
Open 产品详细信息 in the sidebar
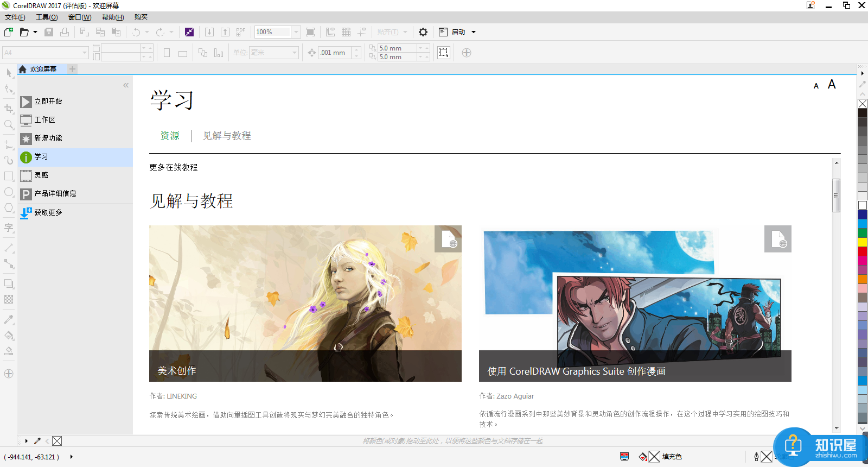[75, 194]
